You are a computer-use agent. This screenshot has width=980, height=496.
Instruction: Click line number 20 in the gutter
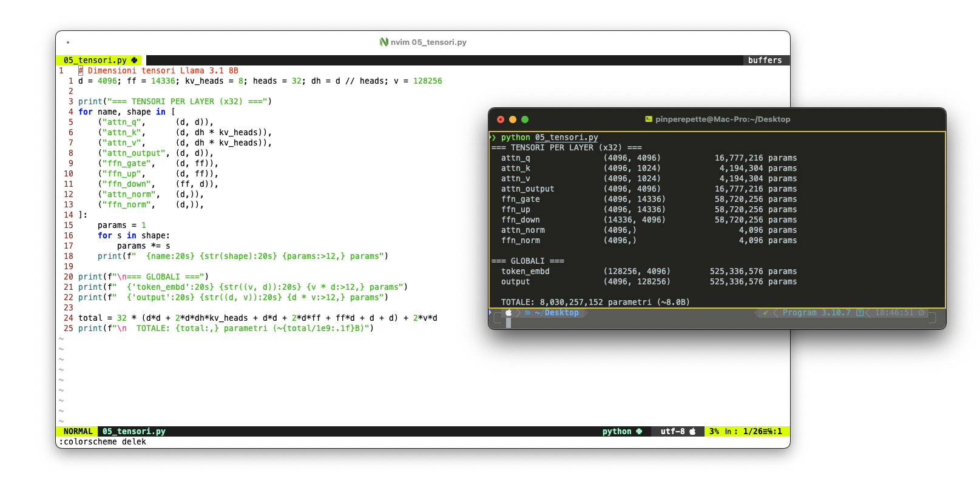click(68, 276)
